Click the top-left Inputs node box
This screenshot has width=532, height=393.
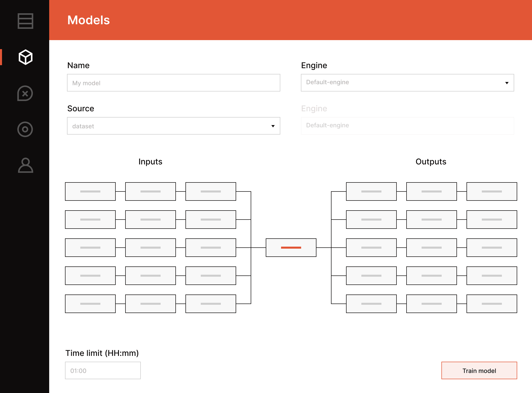90,191
